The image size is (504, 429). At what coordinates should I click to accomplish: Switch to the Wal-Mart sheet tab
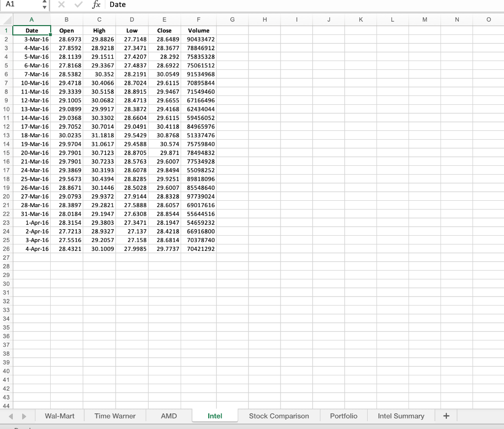tap(60, 416)
